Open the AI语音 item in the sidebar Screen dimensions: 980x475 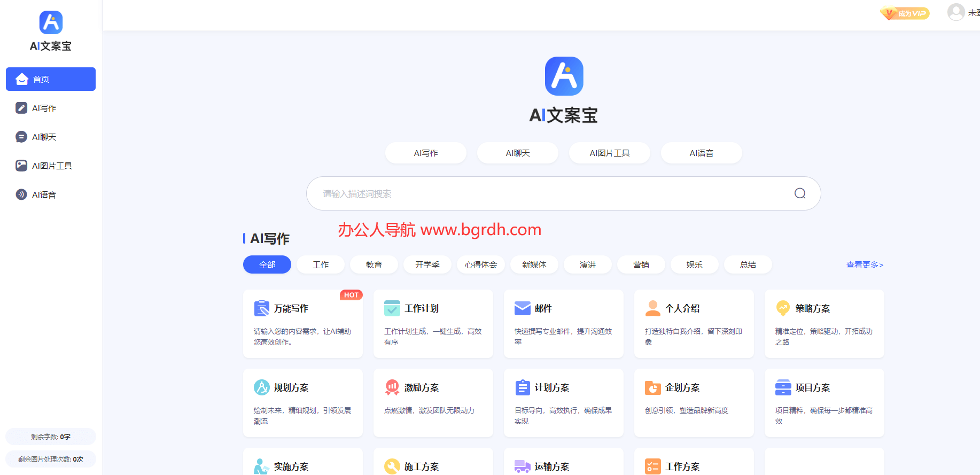pos(51,194)
